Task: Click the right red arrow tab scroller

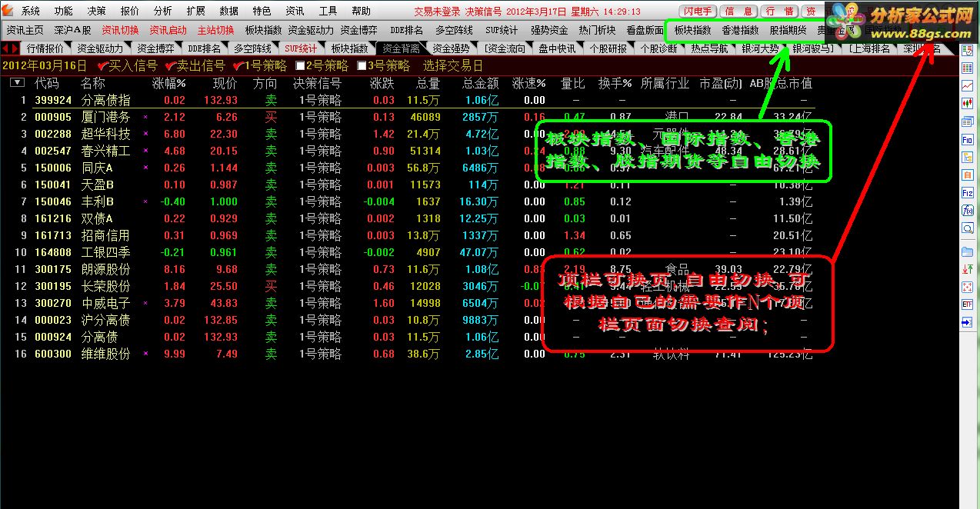Action: click(x=15, y=48)
